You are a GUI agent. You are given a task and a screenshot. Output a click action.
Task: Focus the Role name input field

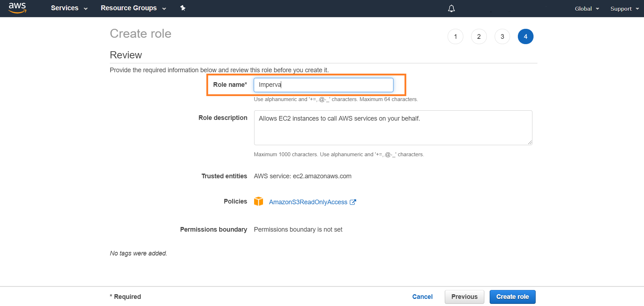(x=323, y=85)
